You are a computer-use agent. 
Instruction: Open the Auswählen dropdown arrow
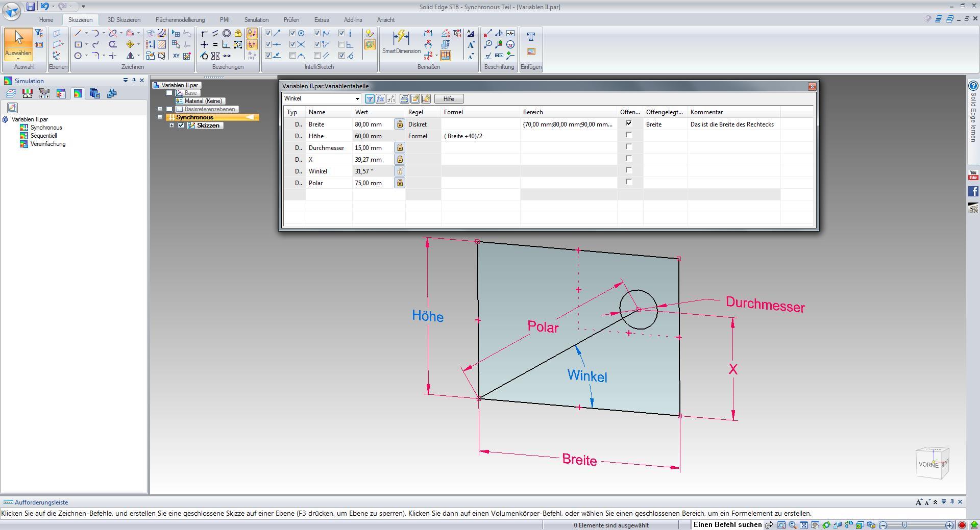pos(18,58)
